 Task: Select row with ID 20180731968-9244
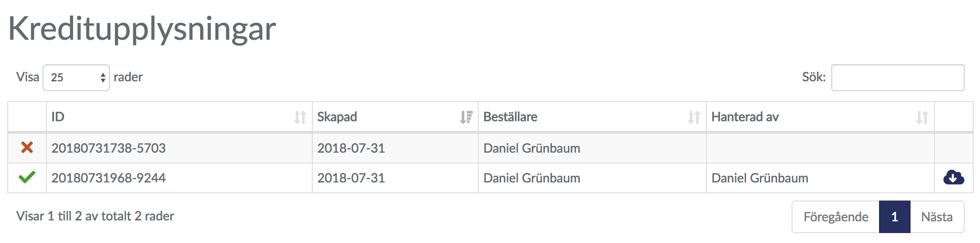click(x=109, y=178)
